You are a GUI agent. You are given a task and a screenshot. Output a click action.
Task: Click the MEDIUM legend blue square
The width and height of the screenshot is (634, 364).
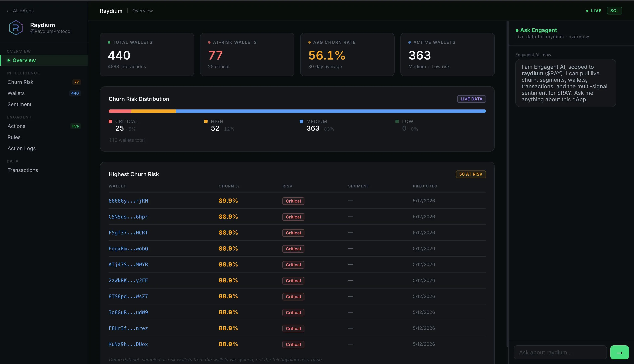301,121
